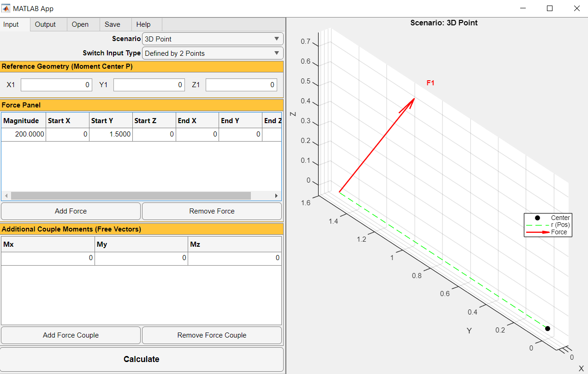Click the X1 input field

[x=56, y=85]
